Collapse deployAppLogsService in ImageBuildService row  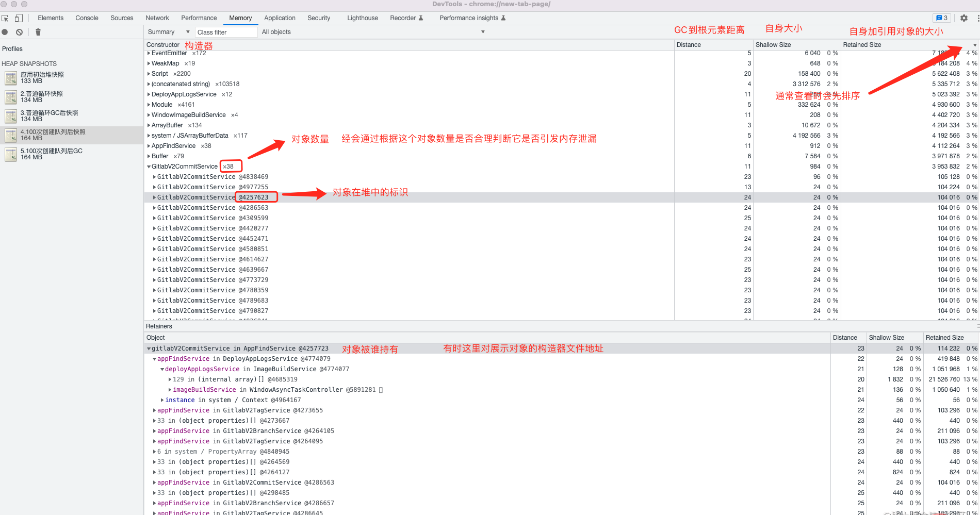click(x=162, y=369)
